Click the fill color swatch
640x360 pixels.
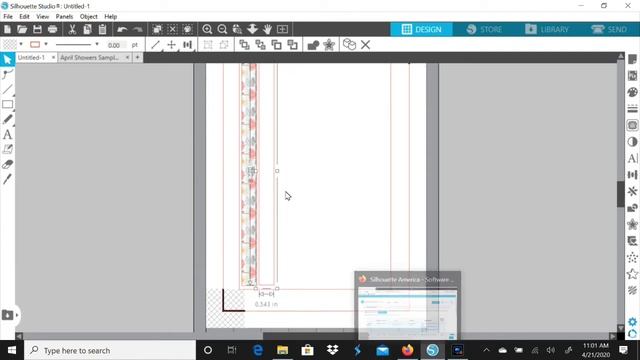tap(10, 44)
